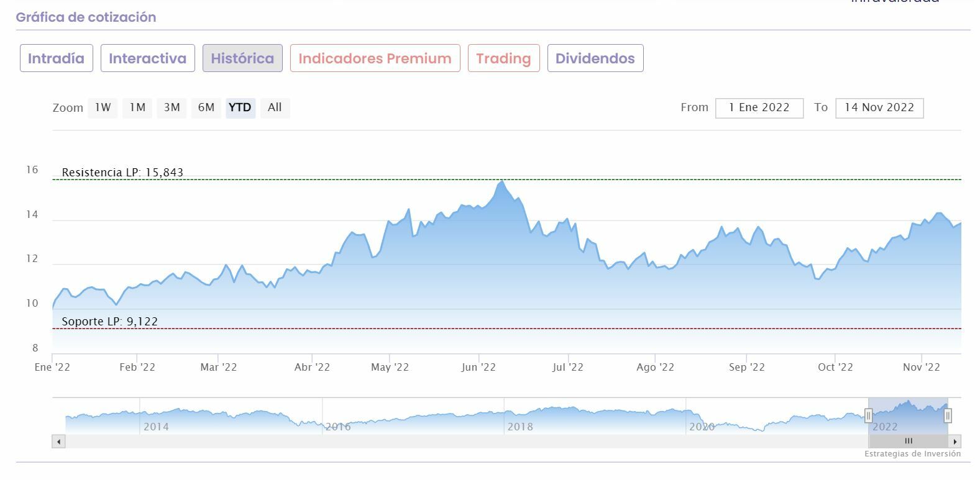Set zoom range to 1M

(x=137, y=107)
